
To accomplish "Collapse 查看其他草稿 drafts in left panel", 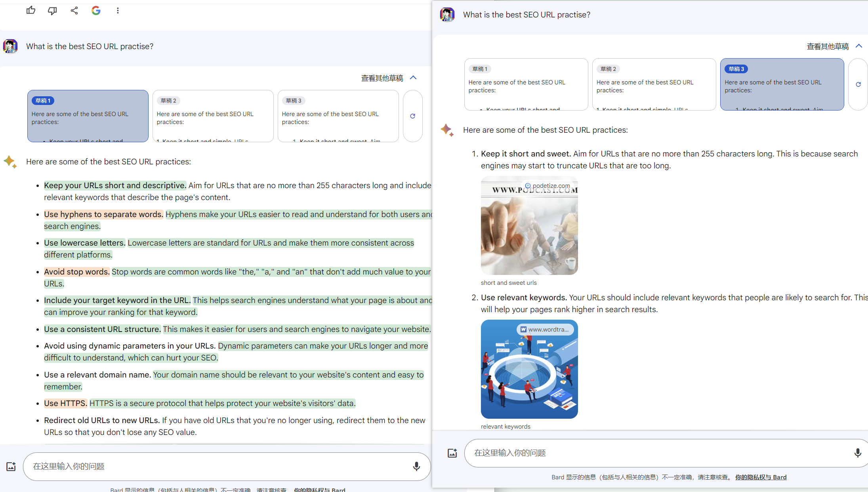I will coord(413,78).
